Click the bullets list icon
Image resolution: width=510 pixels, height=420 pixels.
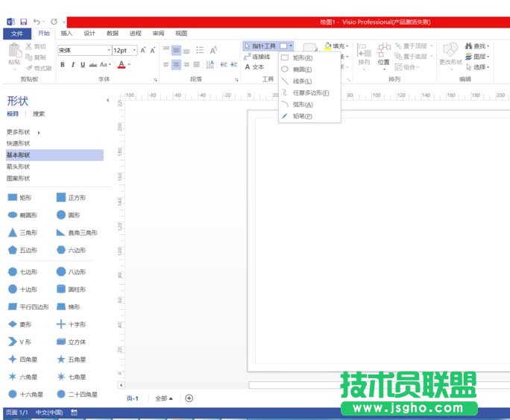(x=200, y=50)
